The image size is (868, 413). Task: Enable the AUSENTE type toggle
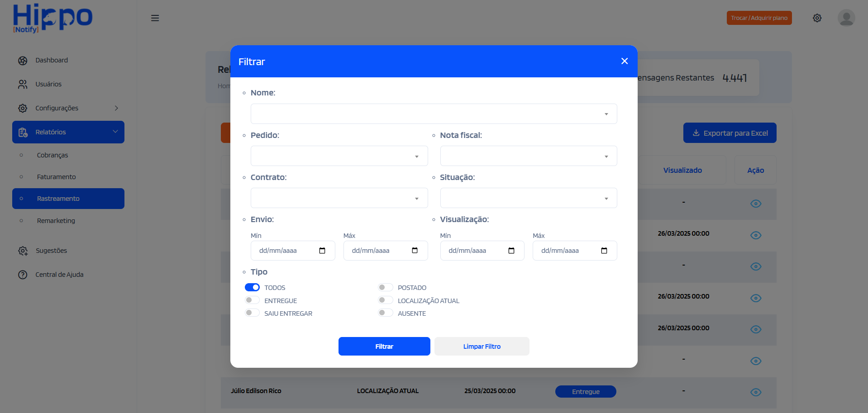[x=385, y=312]
